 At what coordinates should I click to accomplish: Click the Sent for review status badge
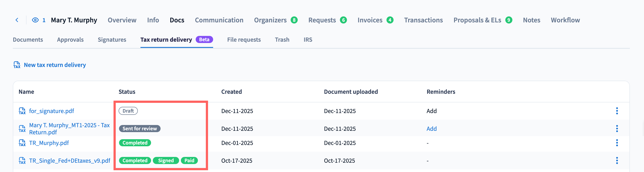140,129
